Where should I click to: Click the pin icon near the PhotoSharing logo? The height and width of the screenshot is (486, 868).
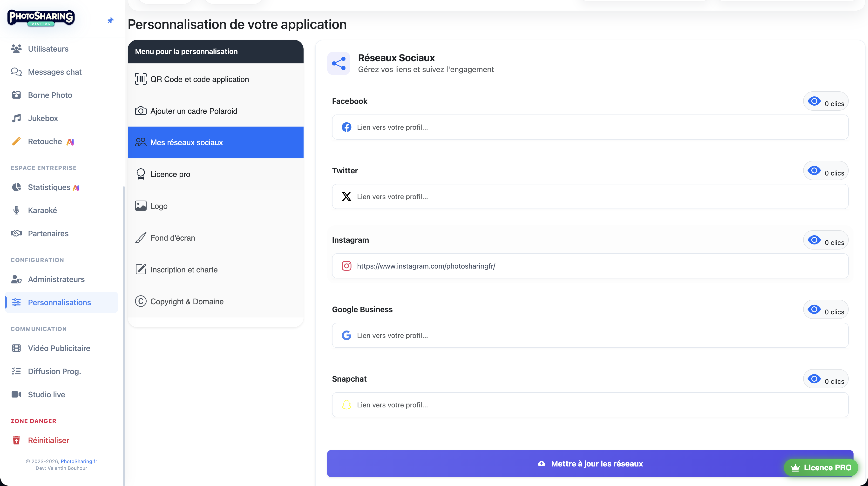110,20
